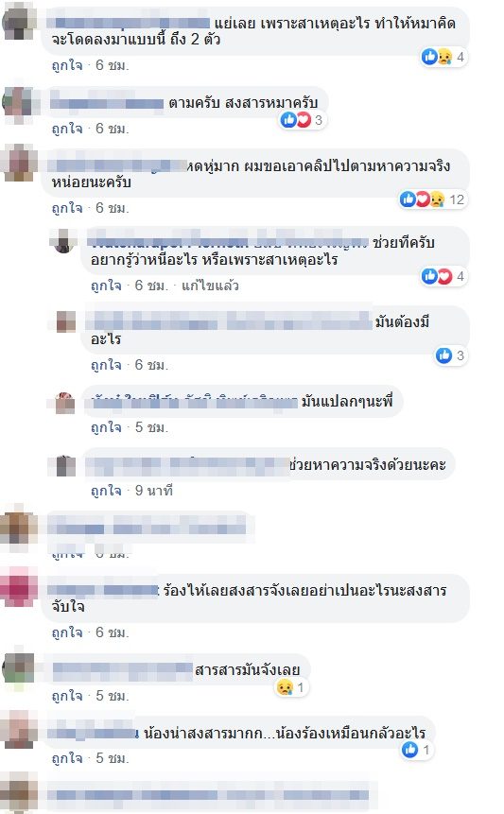
Task: Like the comment starting with แย่เลย เพราะสาเหตุอะไร
Action: coord(67,65)
